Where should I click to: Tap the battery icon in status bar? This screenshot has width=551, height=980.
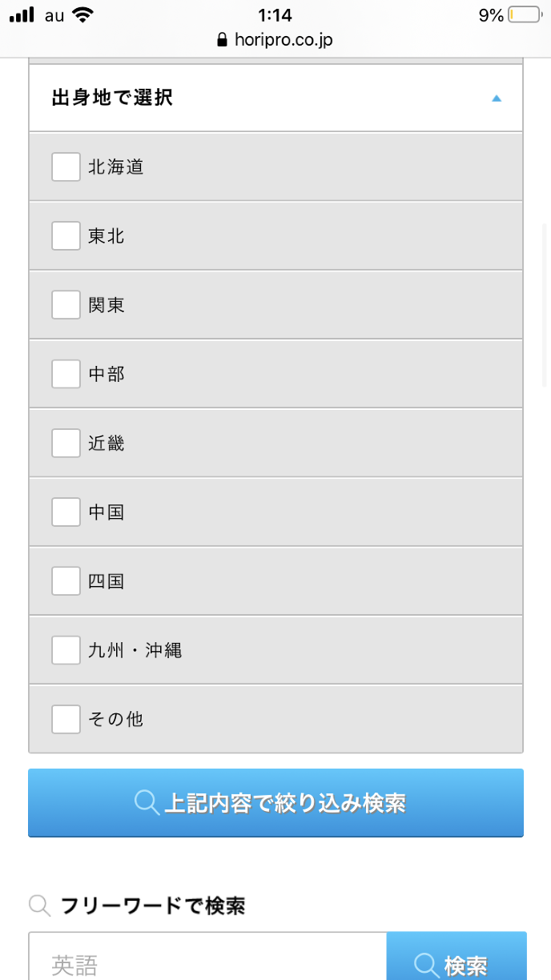point(525,15)
